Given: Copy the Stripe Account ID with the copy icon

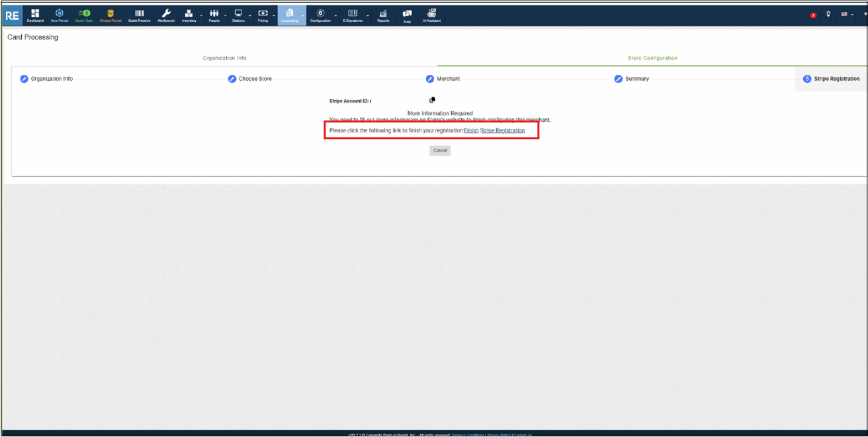Looking at the screenshot, I should click(x=432, y=100).
